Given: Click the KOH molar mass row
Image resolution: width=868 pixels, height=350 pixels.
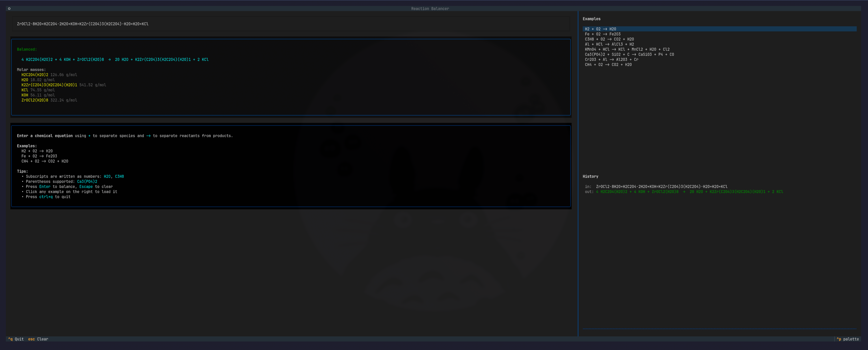Looking at the screenshot, I should tap(38, 95).
